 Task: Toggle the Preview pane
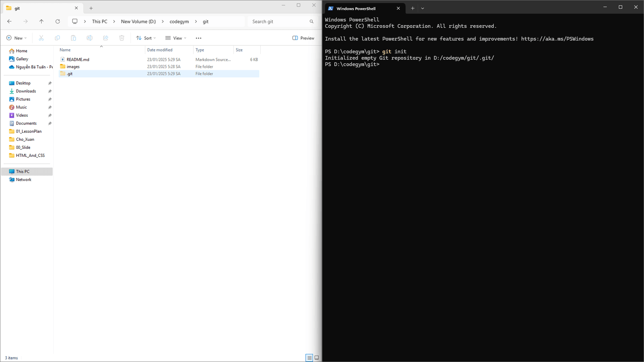click(303, 38)
